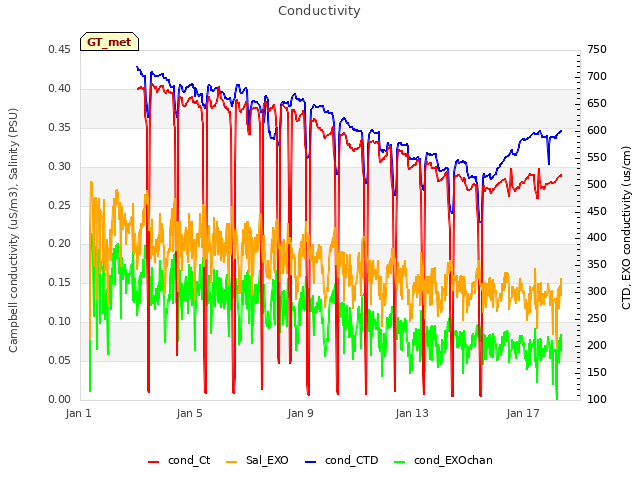Click the 0.20 left axis value
Viewport: 640px width, 480px height.
tap(59, 244)
